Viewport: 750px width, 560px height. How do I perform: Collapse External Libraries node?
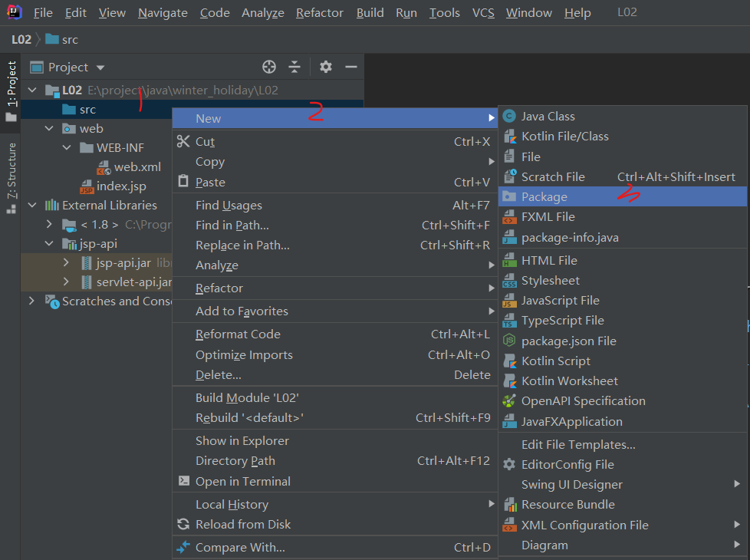point(32,205)
